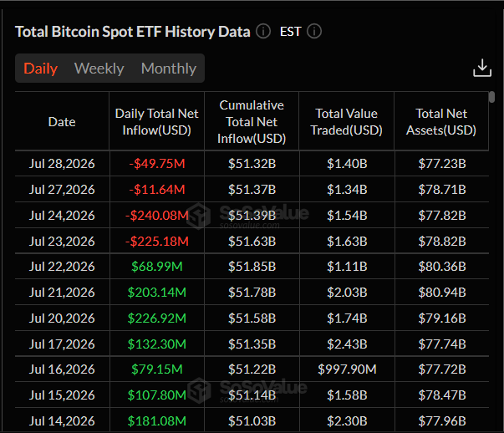
Task: Select the Daily tab
Action: pos(40,69)
